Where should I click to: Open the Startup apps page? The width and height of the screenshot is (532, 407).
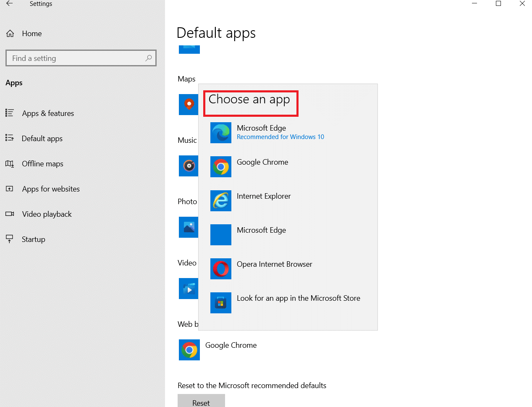(x=34, y=239)
